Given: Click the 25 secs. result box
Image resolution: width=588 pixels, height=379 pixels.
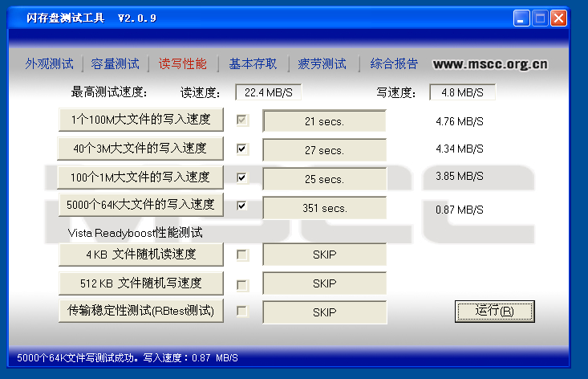Looking at the screenshot, I should pyautogui.click(x=324, y=179).
